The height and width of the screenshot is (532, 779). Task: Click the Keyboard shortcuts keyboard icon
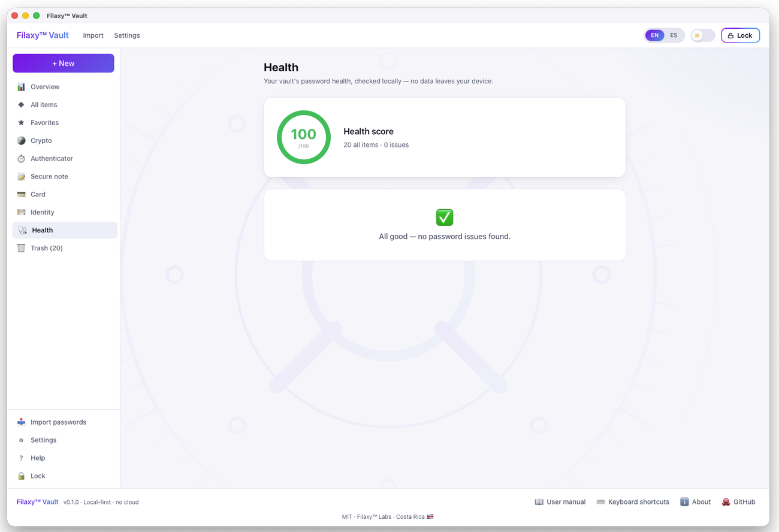coord(600,502)
